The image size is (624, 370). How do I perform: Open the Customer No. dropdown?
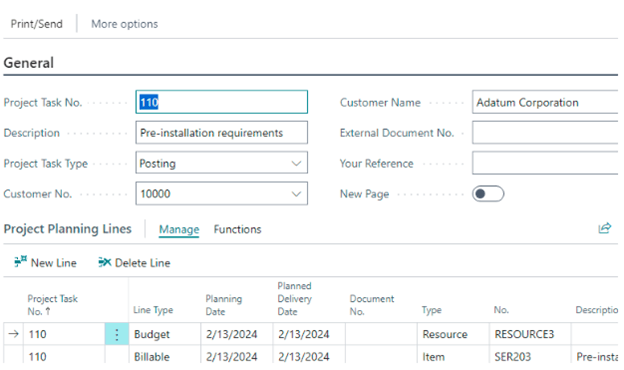click(x=296, y=194)
